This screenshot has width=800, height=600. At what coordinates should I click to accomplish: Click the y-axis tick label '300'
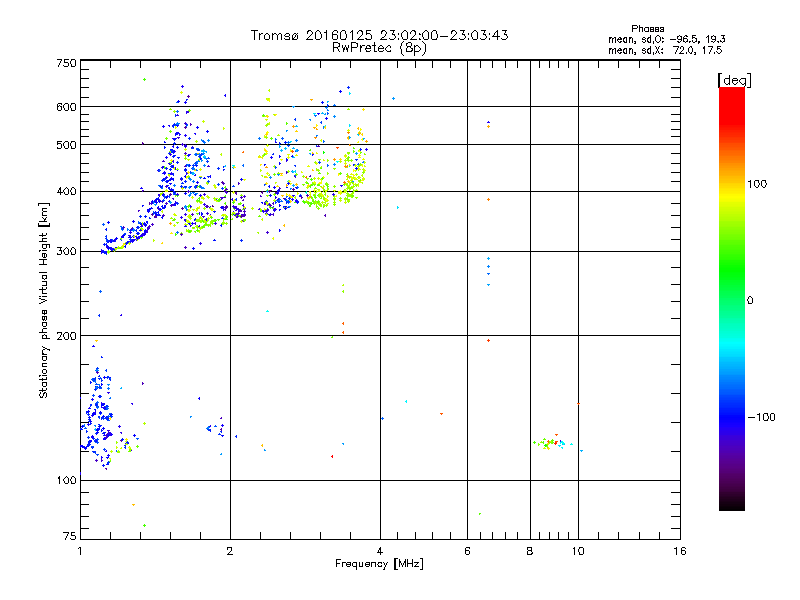click(x=66, y=252)
